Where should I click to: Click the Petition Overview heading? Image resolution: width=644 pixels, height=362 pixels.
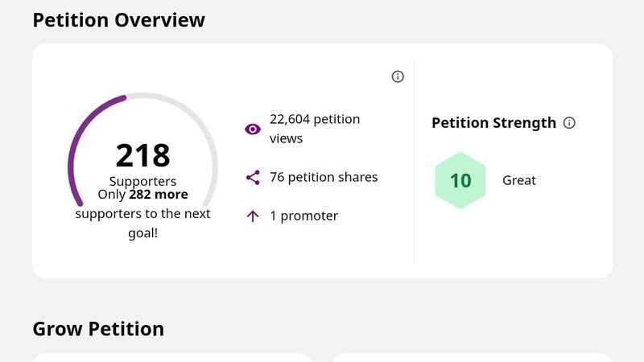(118, 20)
